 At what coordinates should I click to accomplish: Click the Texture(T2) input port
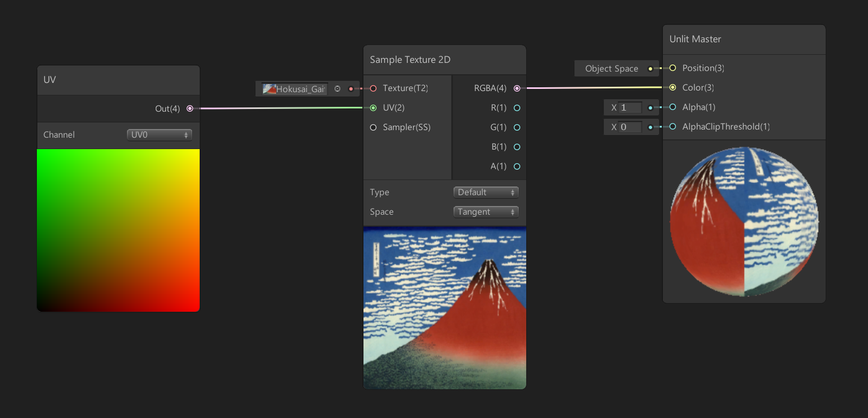coord(373,88)
